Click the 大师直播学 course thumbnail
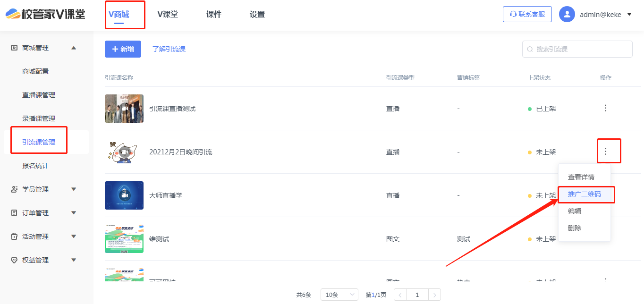Screen dimensions: 644x304 click(124, 195)
